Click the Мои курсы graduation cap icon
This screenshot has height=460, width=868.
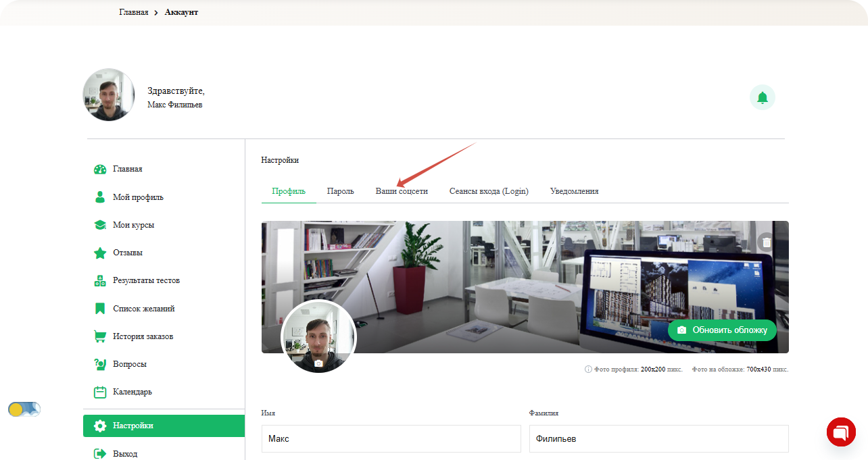[100, 225]
